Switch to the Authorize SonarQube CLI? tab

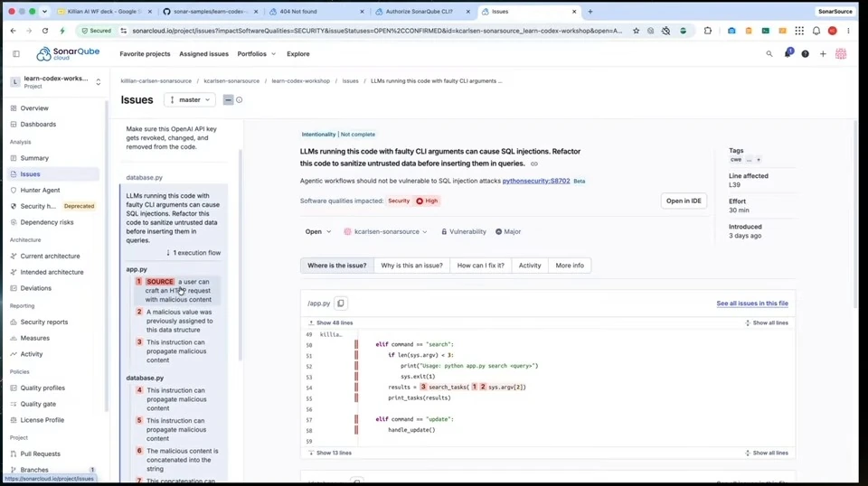coord(423,12)
